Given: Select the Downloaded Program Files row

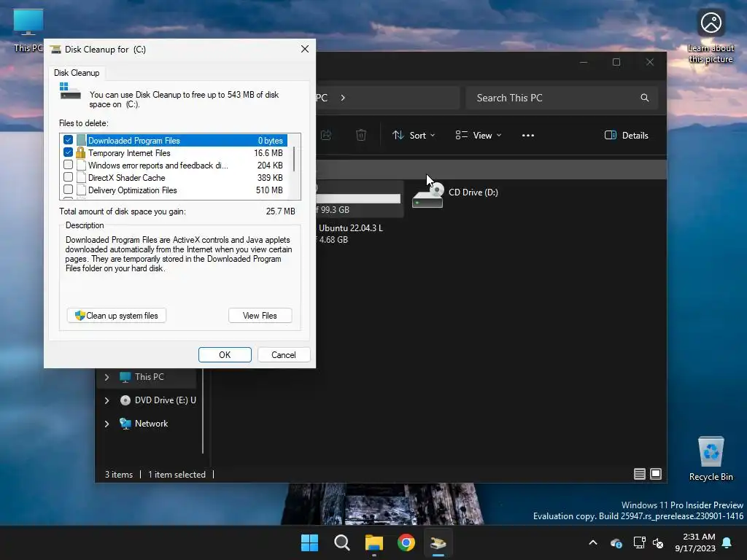Looking at the screenshot, I should [x=180, y=141].
